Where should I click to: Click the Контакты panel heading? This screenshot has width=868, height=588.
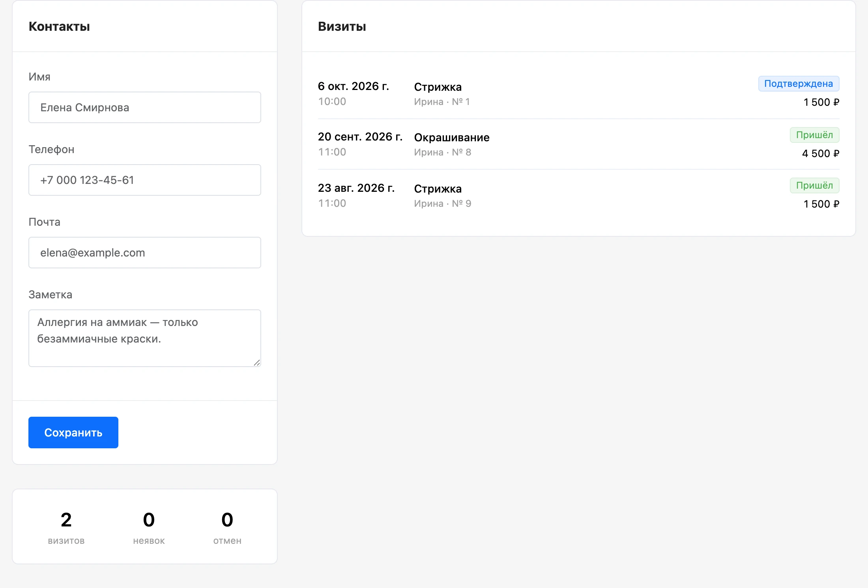[x=59, y=26]
